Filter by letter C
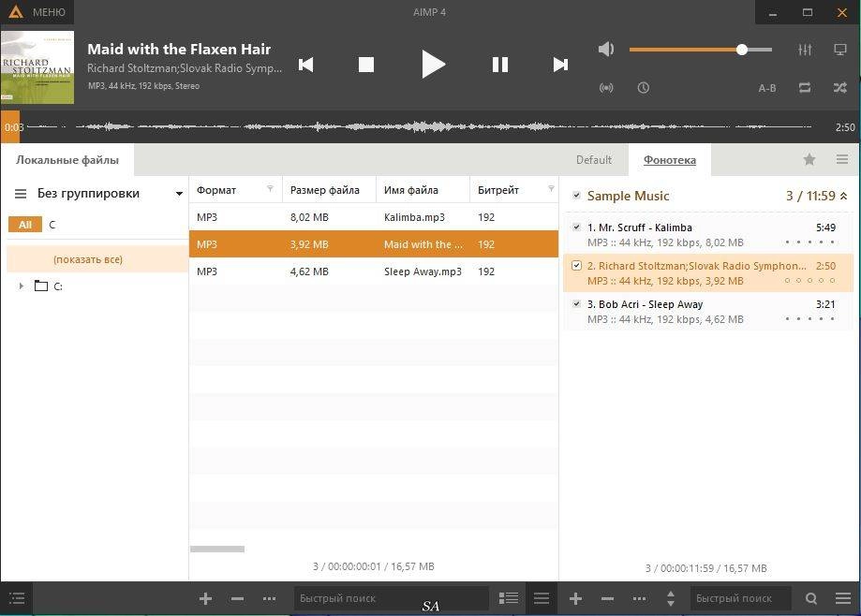Image resolution: width=861 pixels, height=616 pixels. click(x=52, y=225)
